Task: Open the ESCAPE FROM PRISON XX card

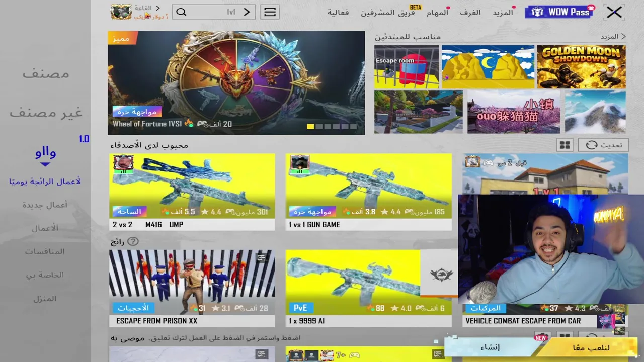Action: [x=192, y=288]
